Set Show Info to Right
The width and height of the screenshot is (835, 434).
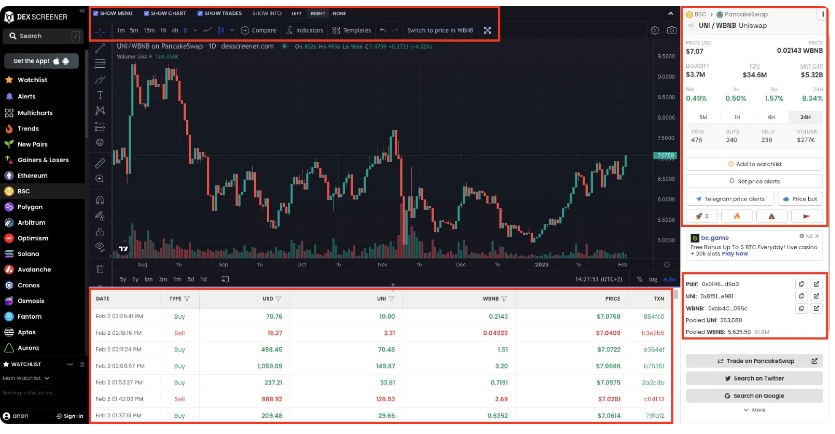[x=317, y=13]
